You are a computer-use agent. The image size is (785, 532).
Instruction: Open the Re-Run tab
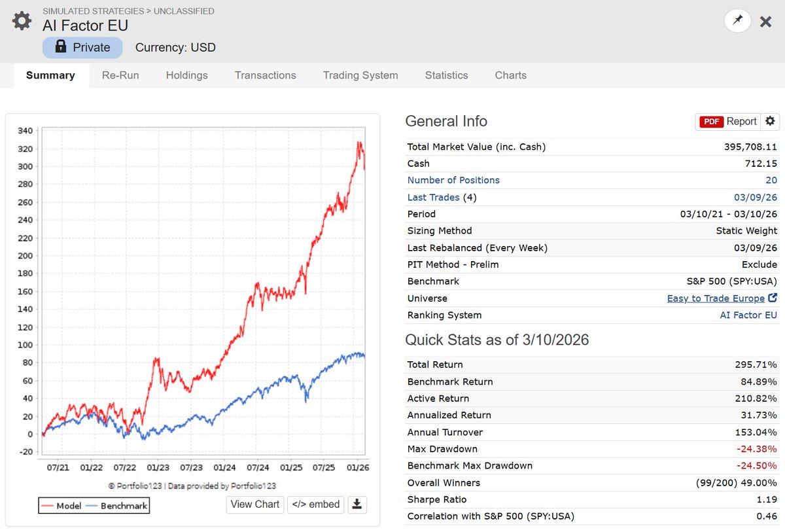click(120, 75)
